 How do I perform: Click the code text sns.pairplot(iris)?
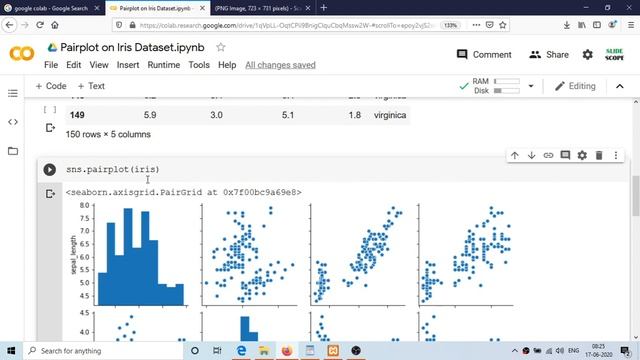(113, 169)
